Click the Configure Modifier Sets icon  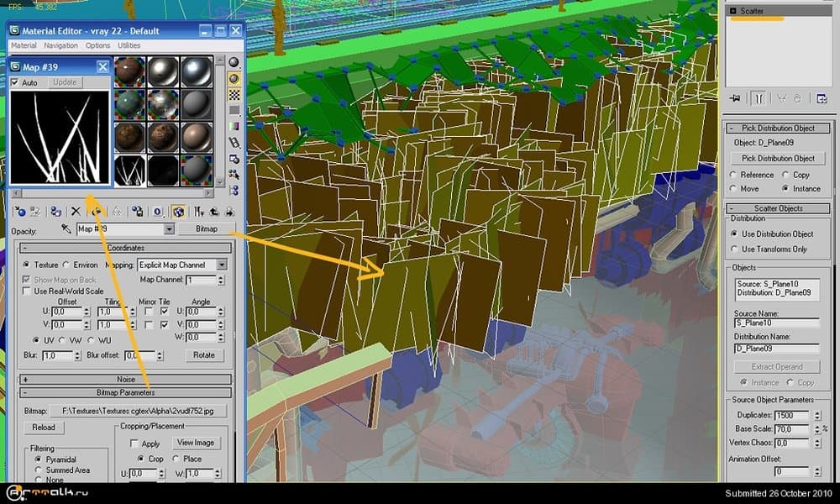click(x=821, y=98)
